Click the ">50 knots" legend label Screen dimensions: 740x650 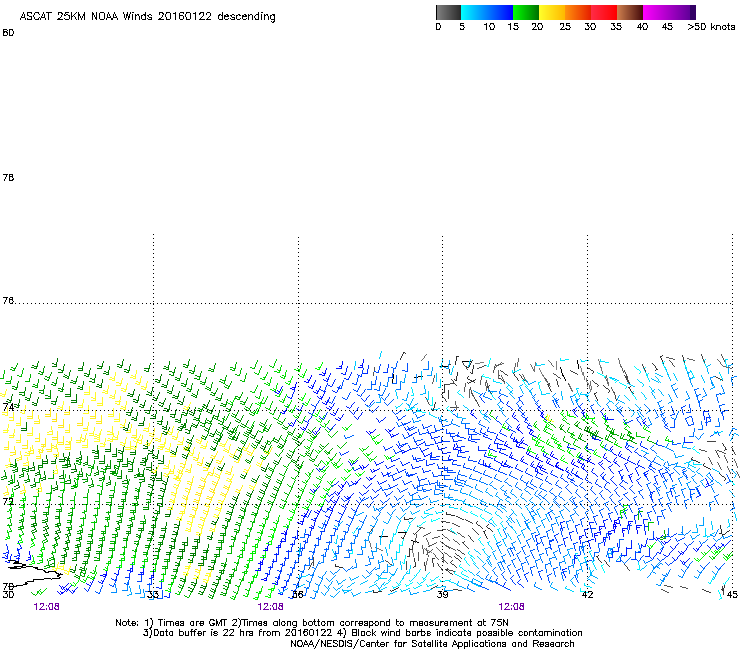point(711,27)
